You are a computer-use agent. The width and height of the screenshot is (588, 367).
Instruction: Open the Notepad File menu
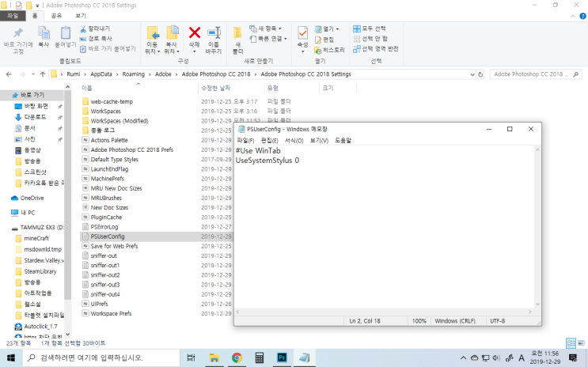coord(245,141)
